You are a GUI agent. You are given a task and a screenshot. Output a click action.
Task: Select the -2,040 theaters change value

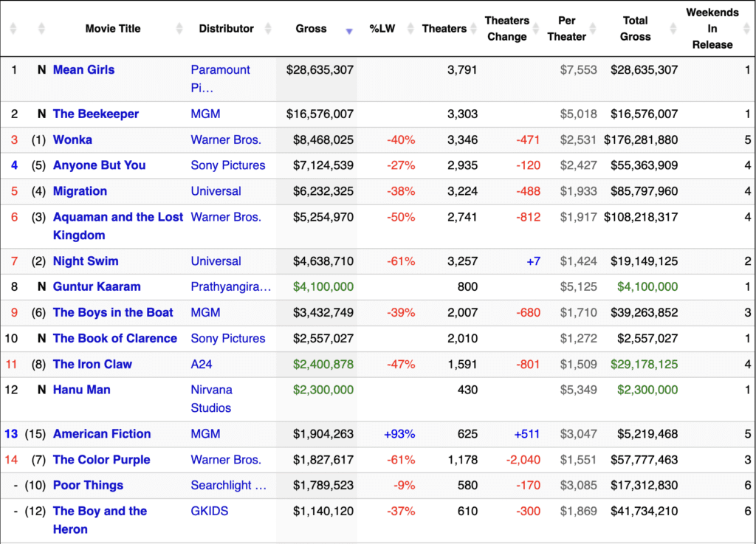[523, 460]
